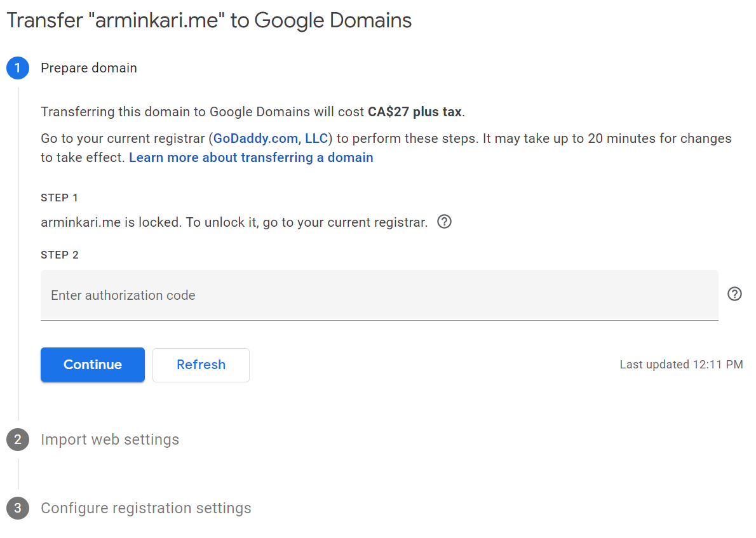Expand the Import web settings step
The height and width of the screenshot is (538, 756).
(x=110, y=440)
